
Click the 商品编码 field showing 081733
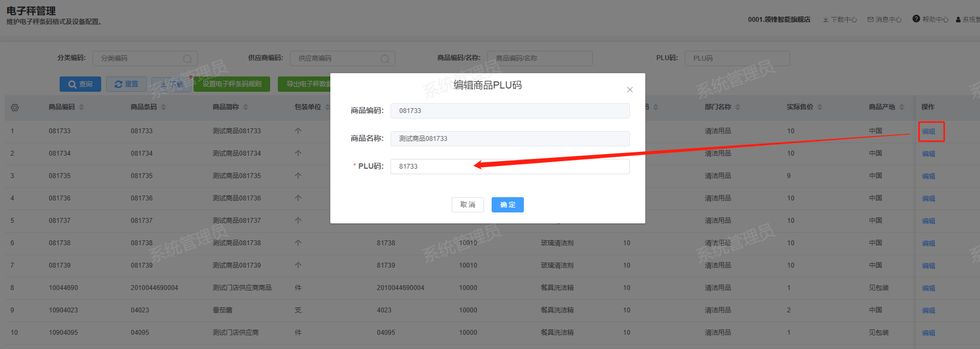pyautogui.click(x=510, y=111)
